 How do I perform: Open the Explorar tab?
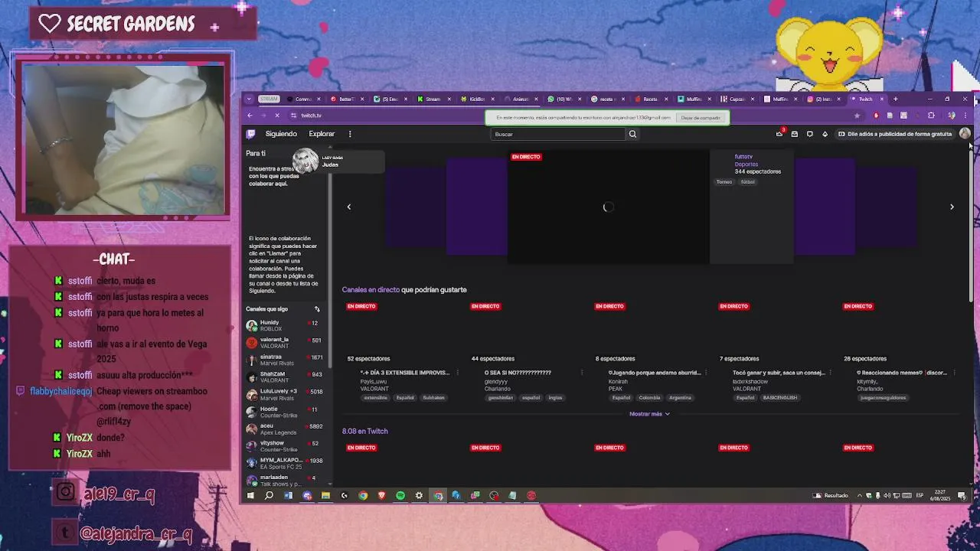coord(322,134)
